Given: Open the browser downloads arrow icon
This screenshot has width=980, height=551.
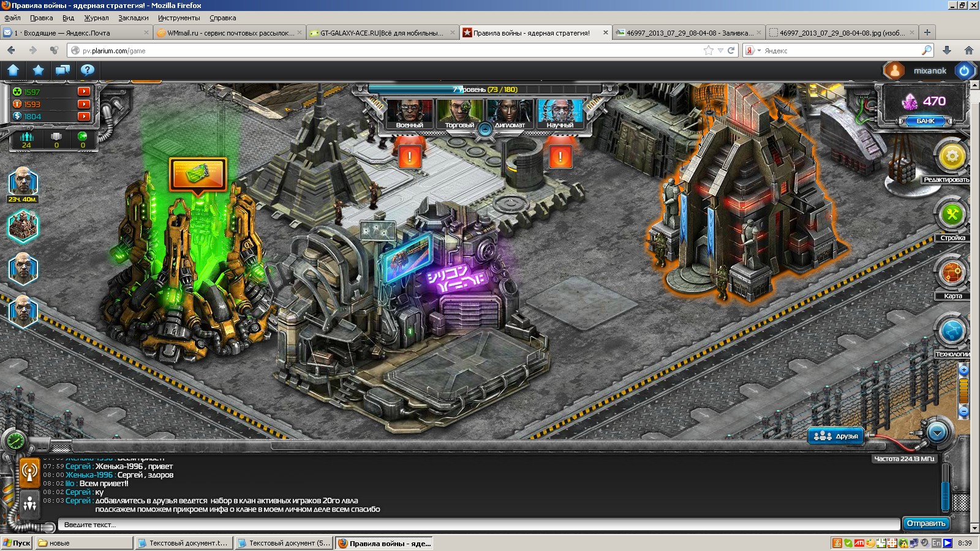Looking at the screenshot, I should tap(946, 50).
